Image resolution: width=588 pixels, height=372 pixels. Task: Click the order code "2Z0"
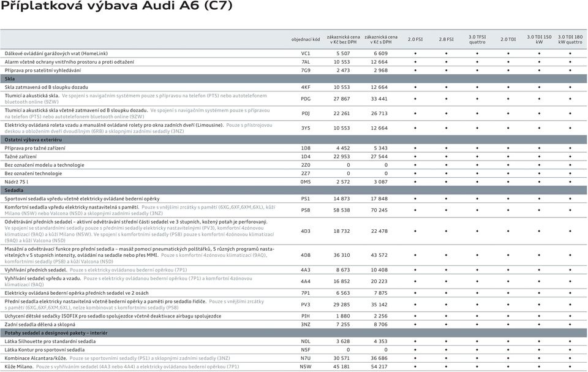[x=306, y=165]
